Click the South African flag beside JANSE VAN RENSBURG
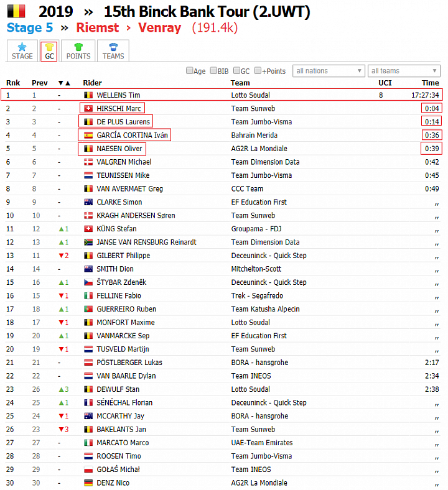 88,242
